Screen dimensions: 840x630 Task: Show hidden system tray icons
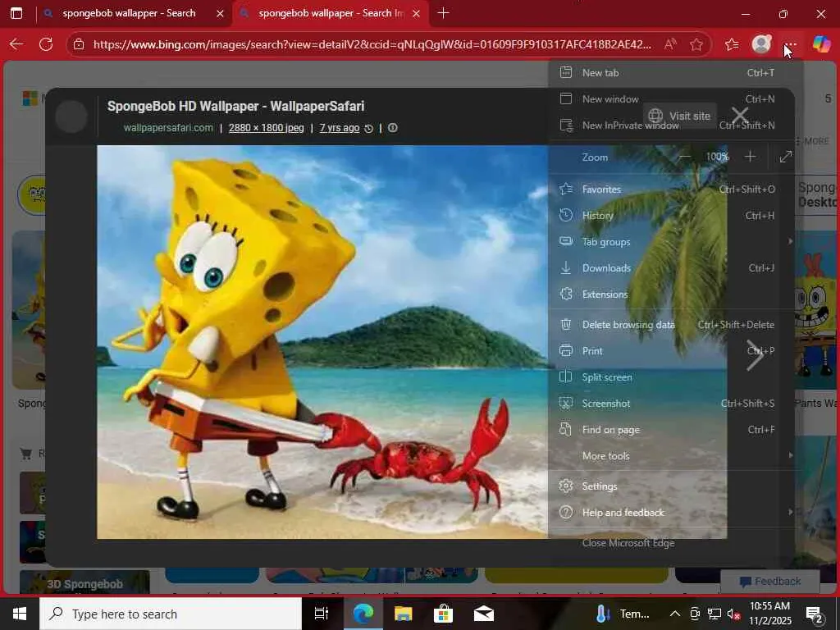[x=675, y=614]
